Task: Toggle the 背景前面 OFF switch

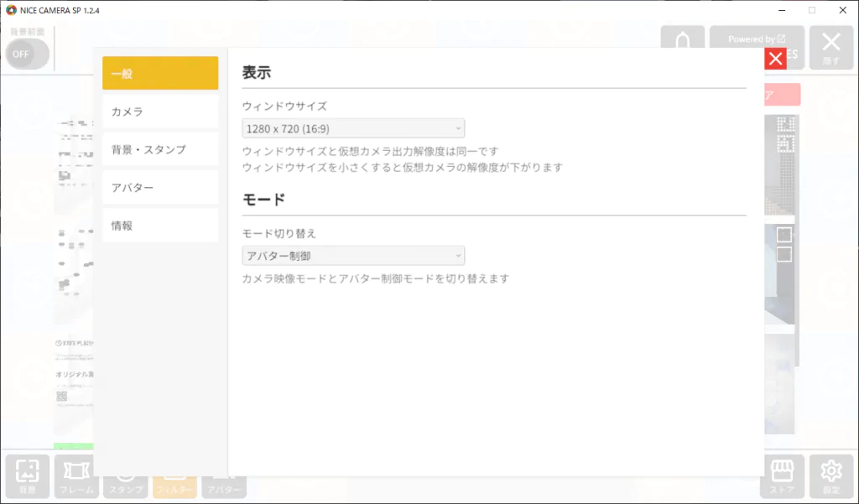Action: [x=28, y=54]
